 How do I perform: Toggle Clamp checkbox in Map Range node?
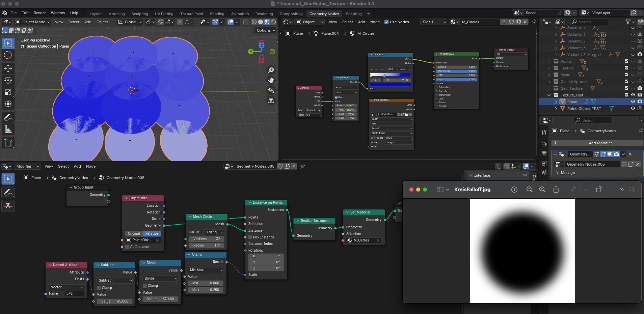[x=336, y=97]
